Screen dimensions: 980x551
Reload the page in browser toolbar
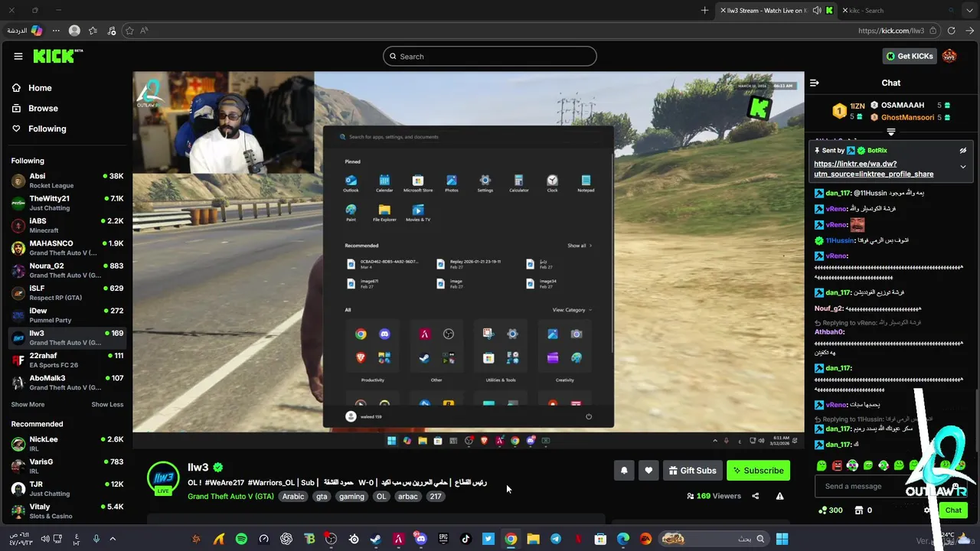[x=952, y=31]
